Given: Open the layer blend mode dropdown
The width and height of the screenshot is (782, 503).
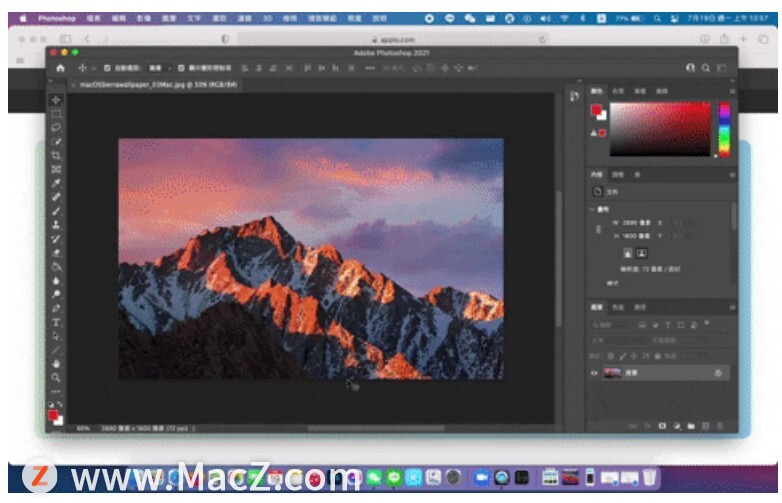Looking at the screenshot, I should 621,340.
